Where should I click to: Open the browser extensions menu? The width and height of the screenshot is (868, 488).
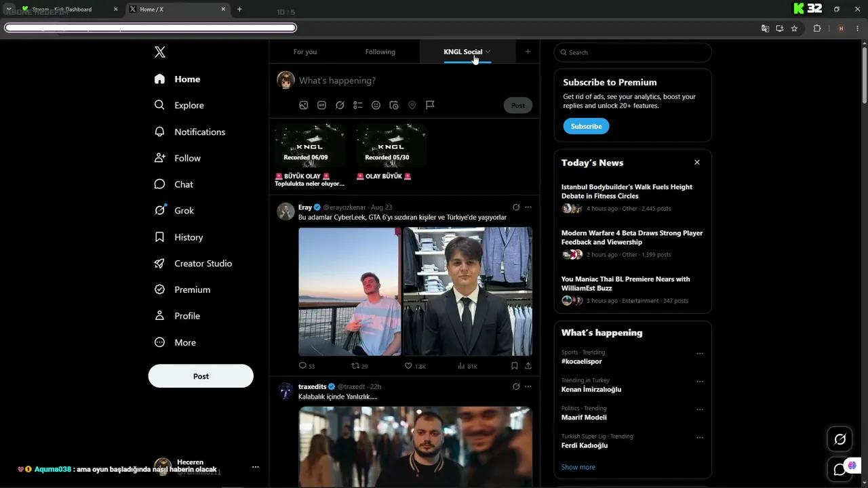click(x=816, y=28)
